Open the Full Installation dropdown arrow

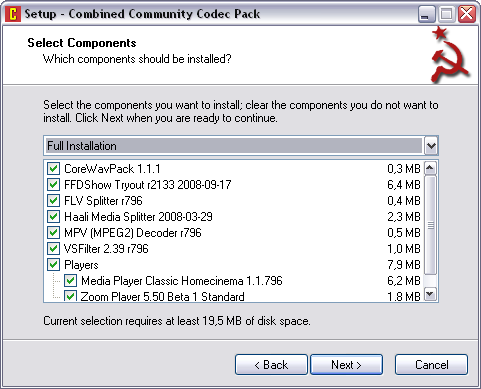431,146
